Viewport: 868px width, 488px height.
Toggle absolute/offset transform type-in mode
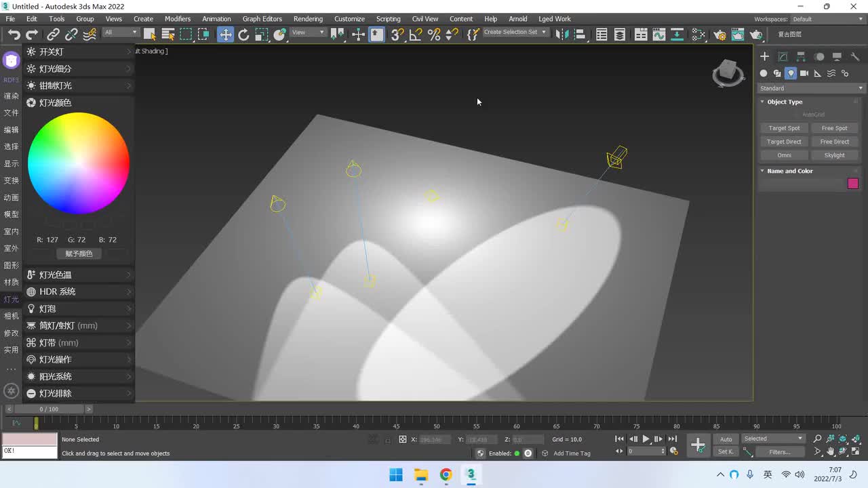pos(403,439)
